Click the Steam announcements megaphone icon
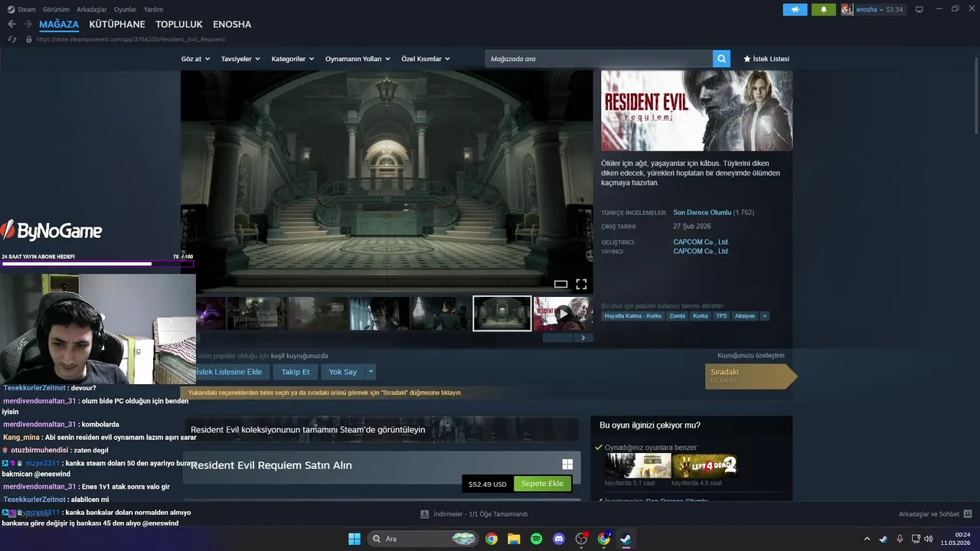 pyautogui.click(x=795, y=9)
